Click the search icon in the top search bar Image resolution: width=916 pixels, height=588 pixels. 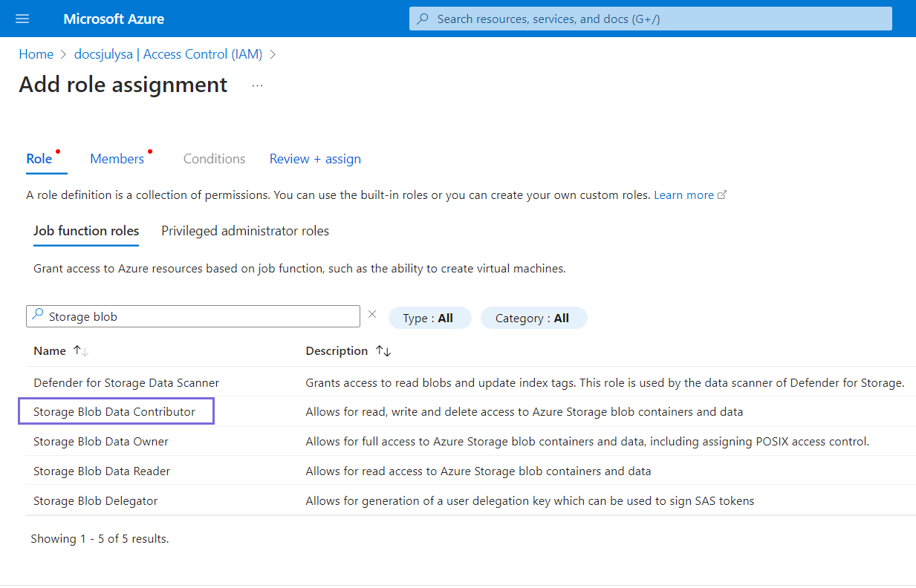pos(423,19)
